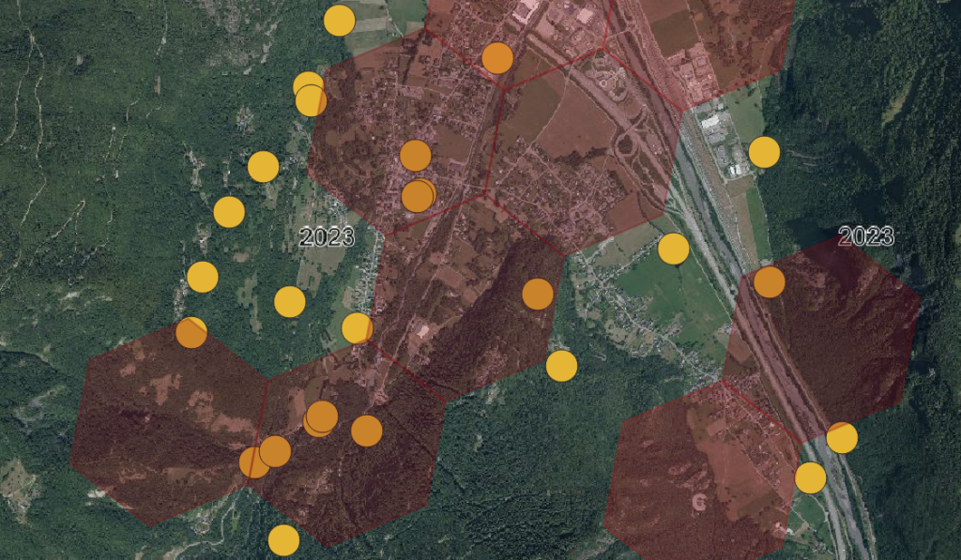
Task: Click the yellow marker just outside the central hexagon's bottom-right corner
Action: (561, 366)
